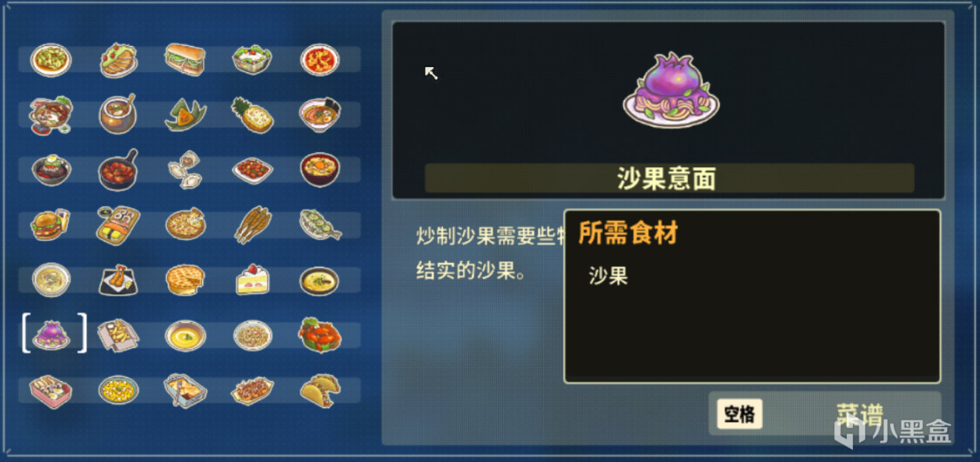This screenshot has height=462, width=980.
Task: Select the sushi platter recipe icon
Action: tap(117, 224)
